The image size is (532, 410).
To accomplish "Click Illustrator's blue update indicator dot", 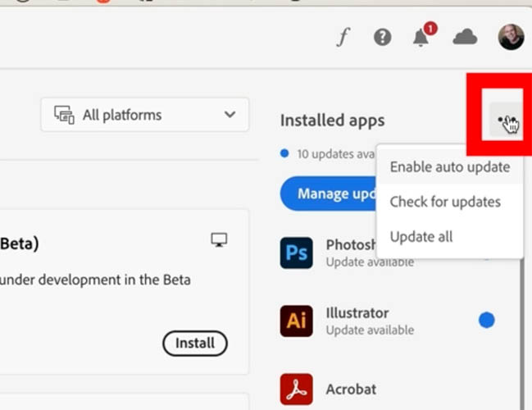I will click(487, 320).
